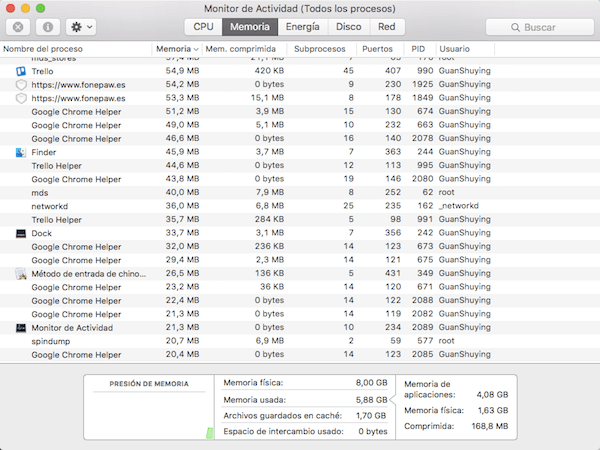Select Google Chrome Helper with PID 673
Image resolution: width=600 pixels, height=450 pixels.
(x=76, y=247)
